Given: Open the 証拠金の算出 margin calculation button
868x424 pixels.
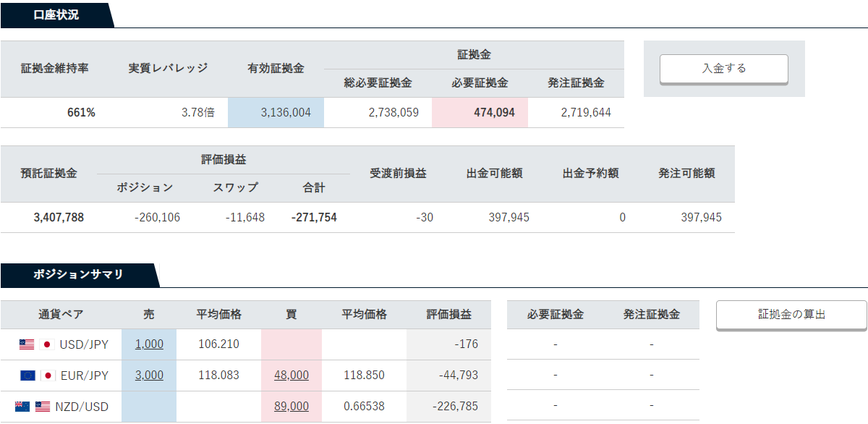Looking at the screenshot, I should [x=791, y=315].
